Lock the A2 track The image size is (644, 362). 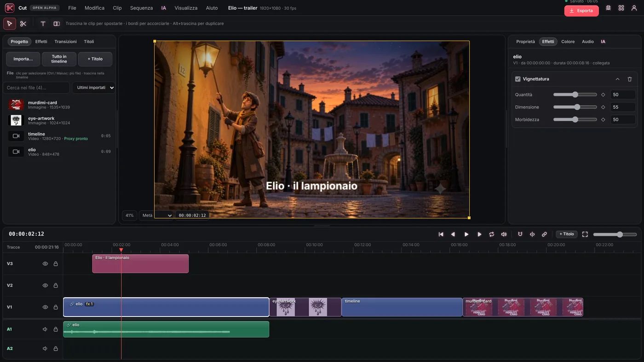point(56,349)
